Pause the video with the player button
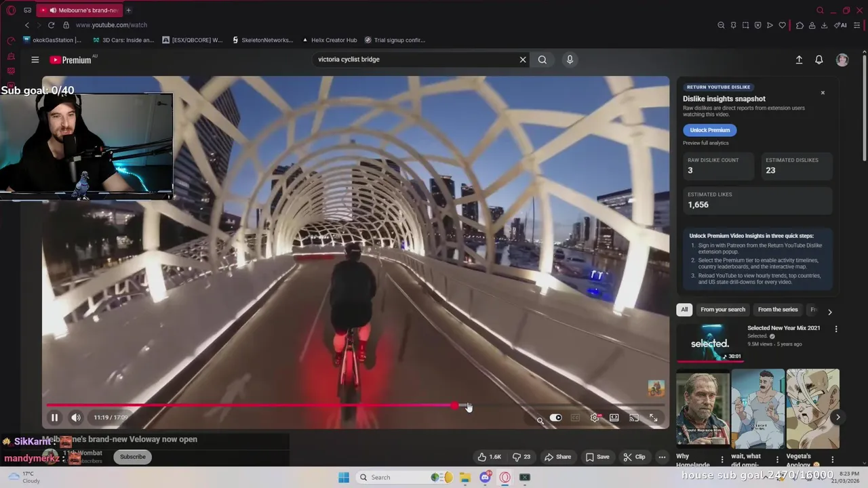This screenshot has height=488, width=868. click(54, 418)
